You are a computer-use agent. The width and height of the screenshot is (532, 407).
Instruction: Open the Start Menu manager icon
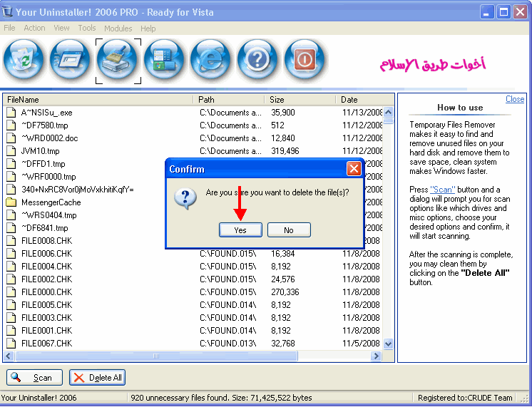point(164,60)
